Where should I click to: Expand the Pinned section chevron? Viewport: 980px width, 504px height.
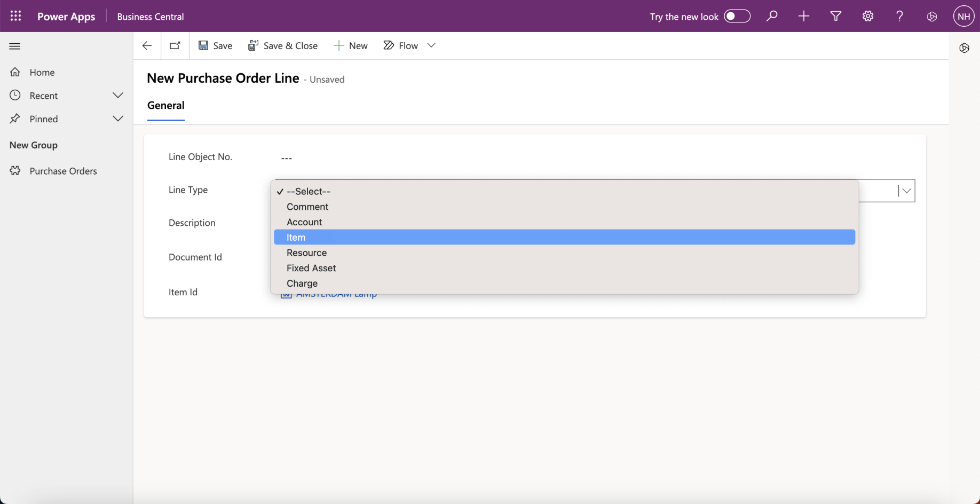coord(118,119)
